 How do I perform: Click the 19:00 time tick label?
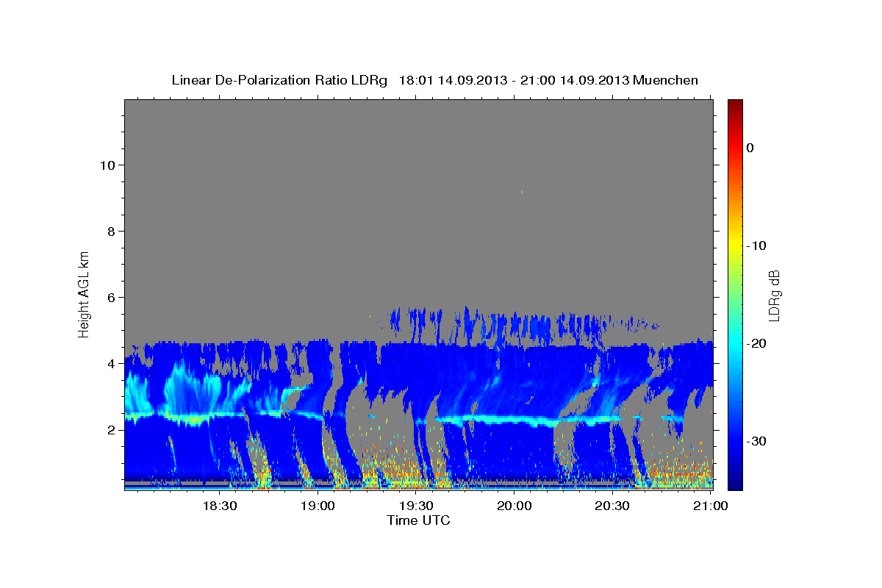click(318, 506)
